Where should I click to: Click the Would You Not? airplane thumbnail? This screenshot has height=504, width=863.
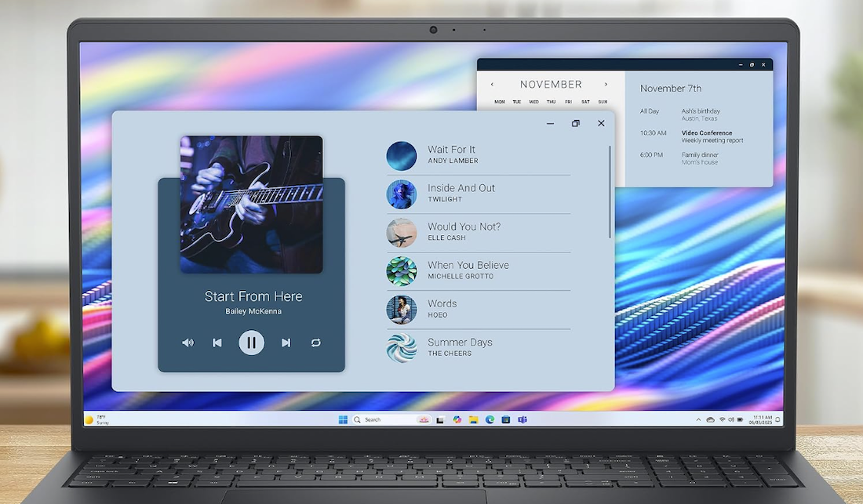coord(401,233)
